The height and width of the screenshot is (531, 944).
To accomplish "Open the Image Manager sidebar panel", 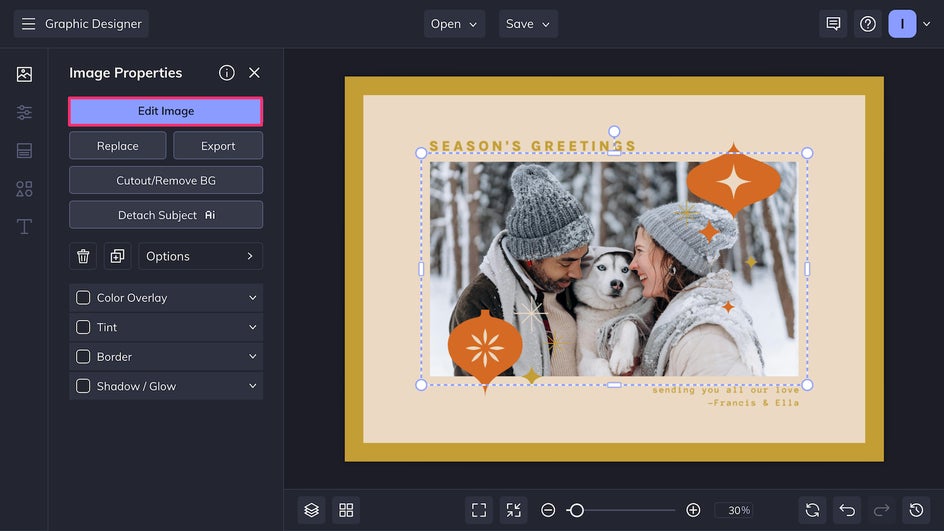I will pyautogui.click(x=24, y=74).
